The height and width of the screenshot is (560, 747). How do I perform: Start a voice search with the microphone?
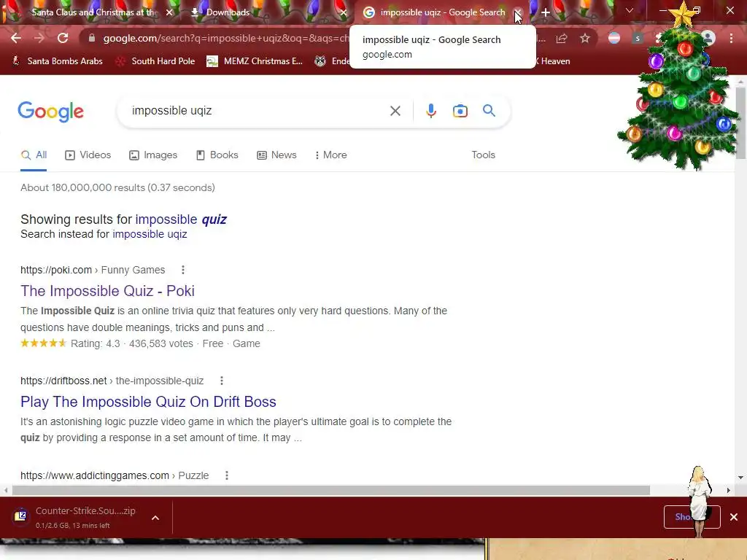(x=430, y=111)
